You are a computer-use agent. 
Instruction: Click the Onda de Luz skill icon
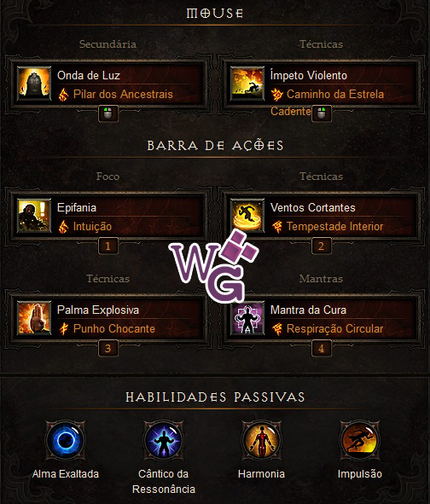click(x=34, y=84)
